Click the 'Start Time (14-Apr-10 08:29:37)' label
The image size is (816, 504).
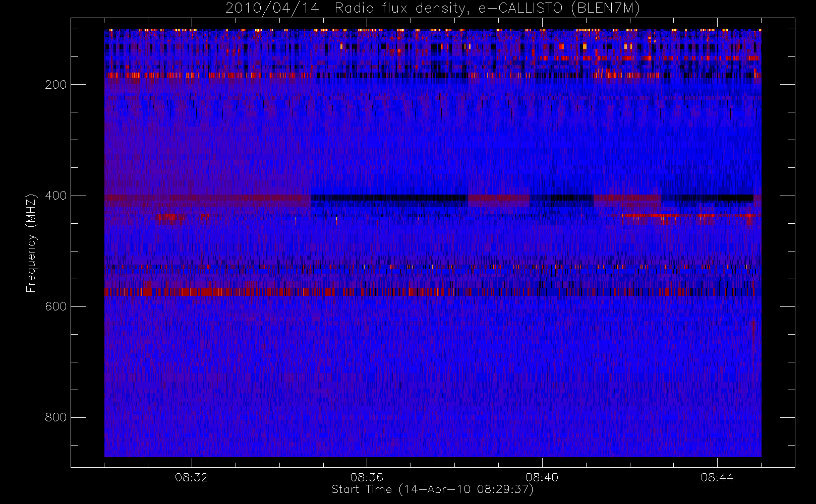tap(432, 489)
